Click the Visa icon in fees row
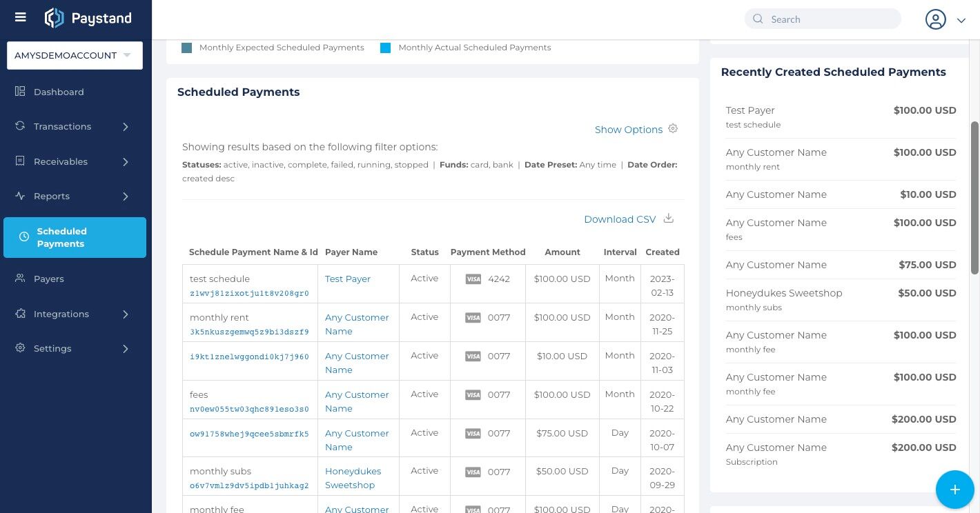The height and width of the screenshot is (513, 980). (x=473, y=395)
